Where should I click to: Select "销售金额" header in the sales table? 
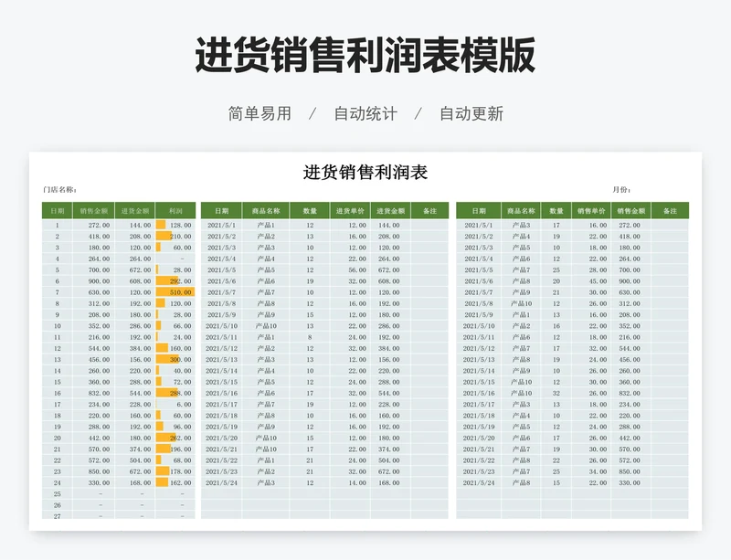[631, 211]
